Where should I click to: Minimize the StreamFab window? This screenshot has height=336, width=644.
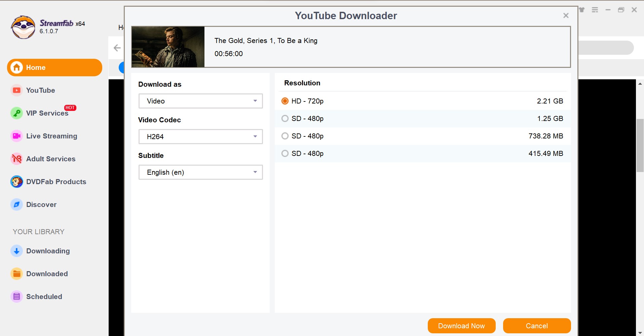[x=608, y=10]
